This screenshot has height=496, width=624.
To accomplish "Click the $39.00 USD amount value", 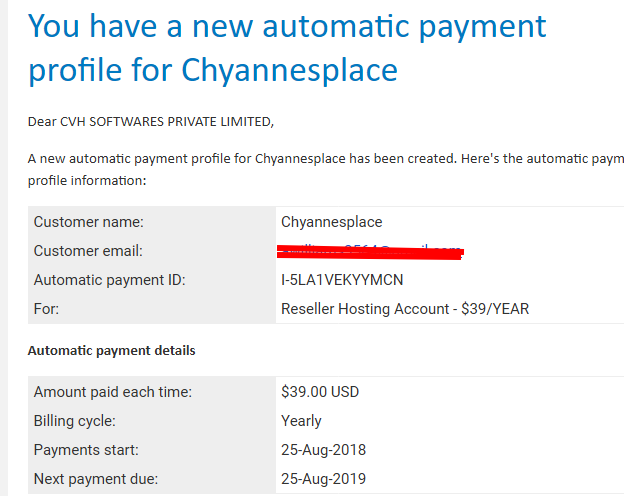I will [x=320, y=392].
